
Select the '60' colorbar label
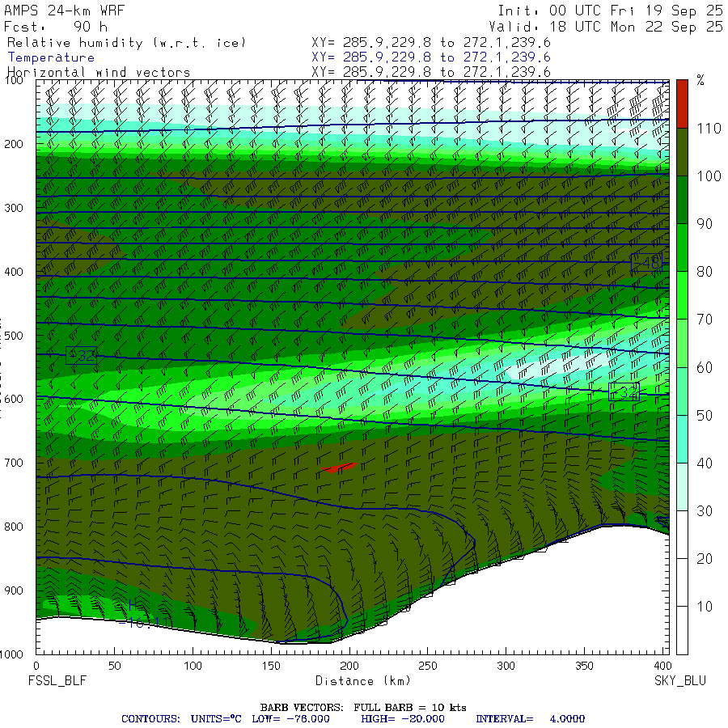705,367
